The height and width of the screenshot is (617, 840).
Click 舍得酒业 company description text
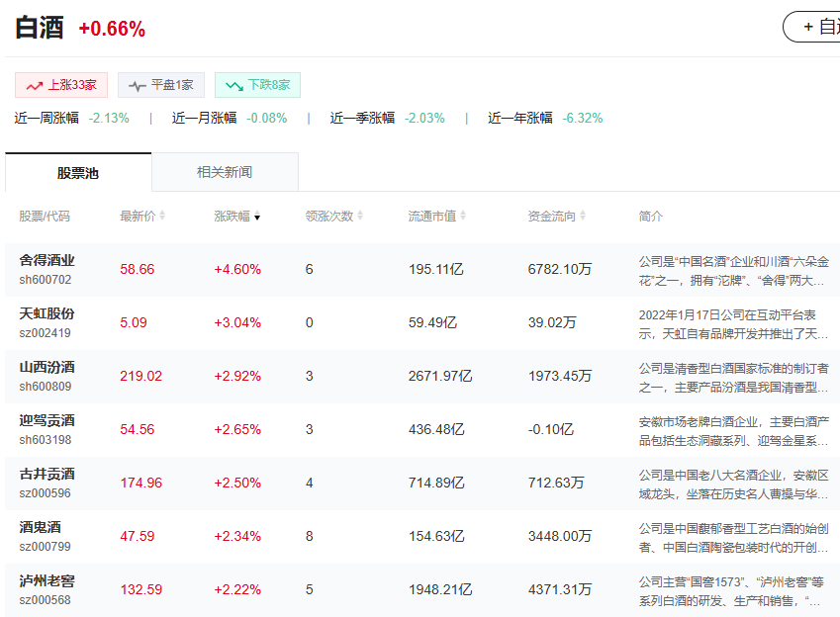(733, 271)
